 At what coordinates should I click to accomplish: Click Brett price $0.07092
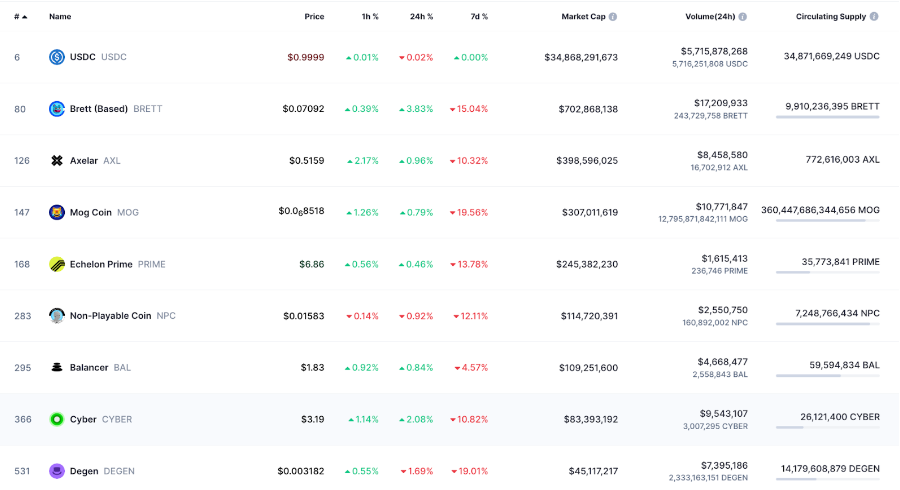[x=303, y=108]
